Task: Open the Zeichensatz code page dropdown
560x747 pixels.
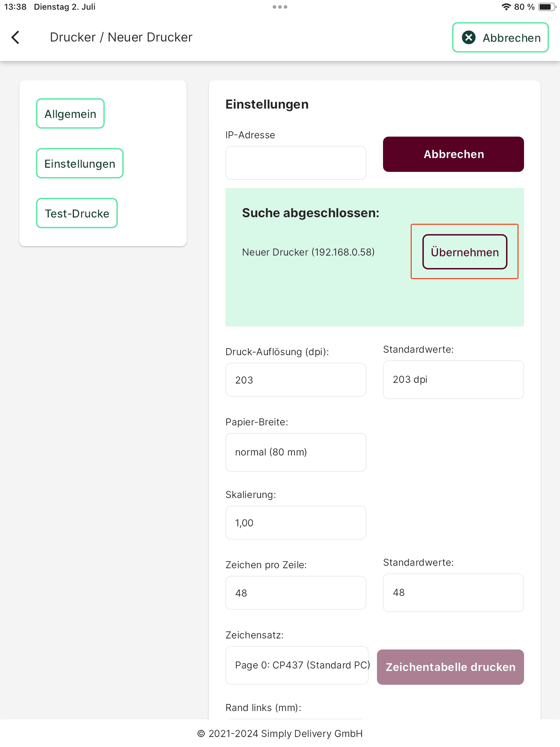Action: 297,665
